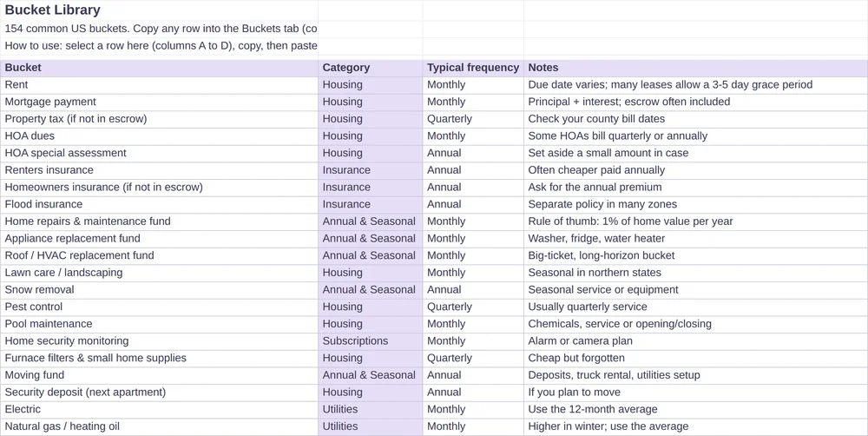Select the 'Pool maintenance' cell
The image size is (868, 436).
[x=159, y=324]
